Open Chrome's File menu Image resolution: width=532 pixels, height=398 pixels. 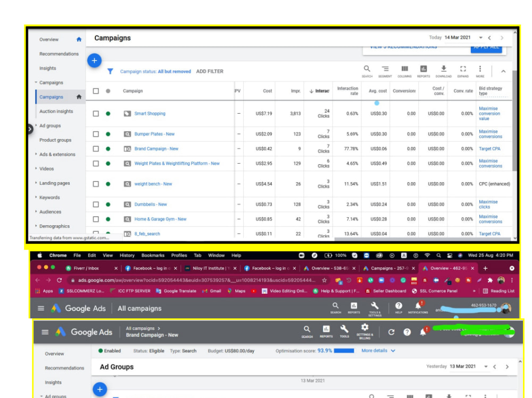point(77,255)
